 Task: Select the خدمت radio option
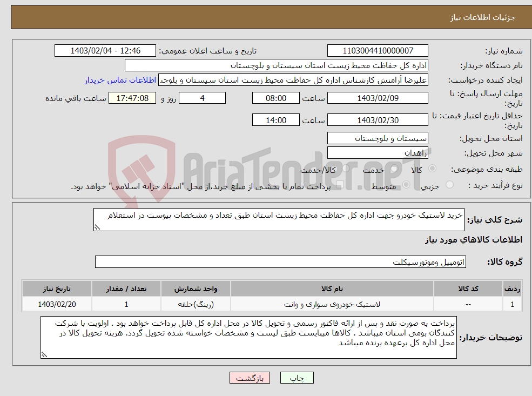394,169
